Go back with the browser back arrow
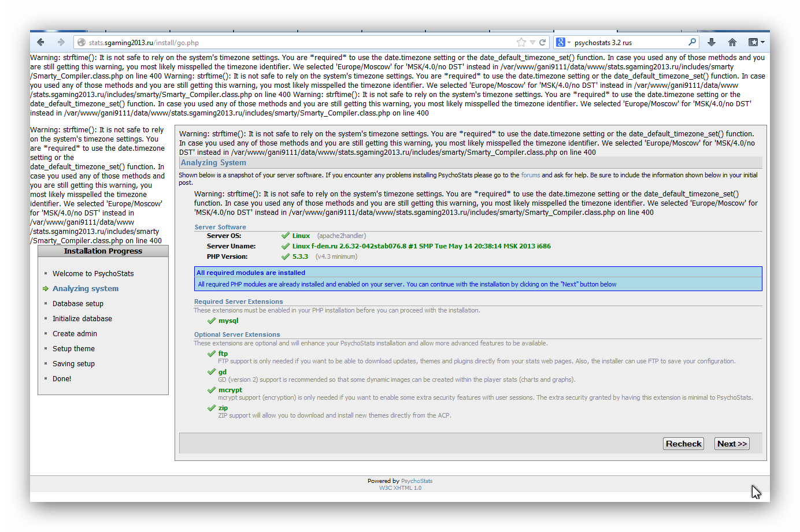 pos(40,42)
